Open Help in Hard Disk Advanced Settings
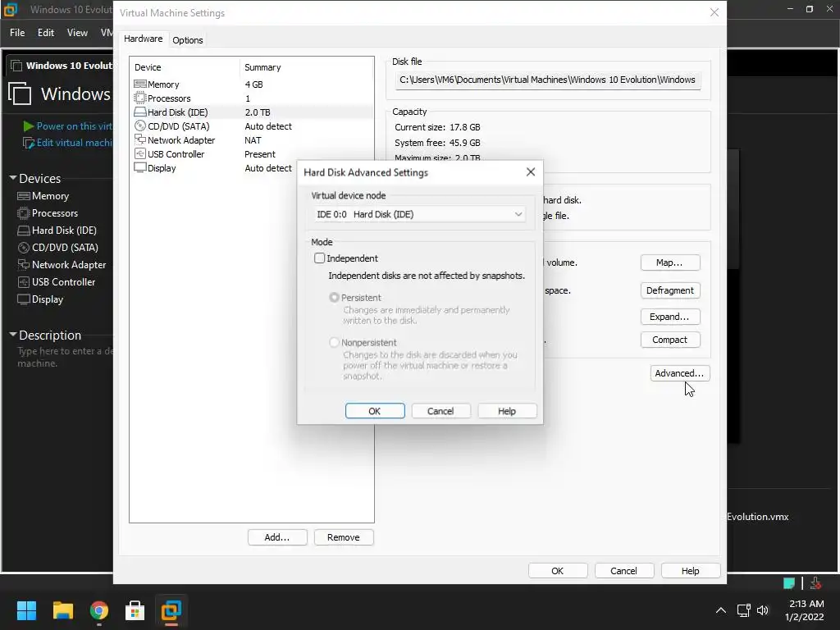The height and width of the screenshot is (630, 840). coord(507,411)
